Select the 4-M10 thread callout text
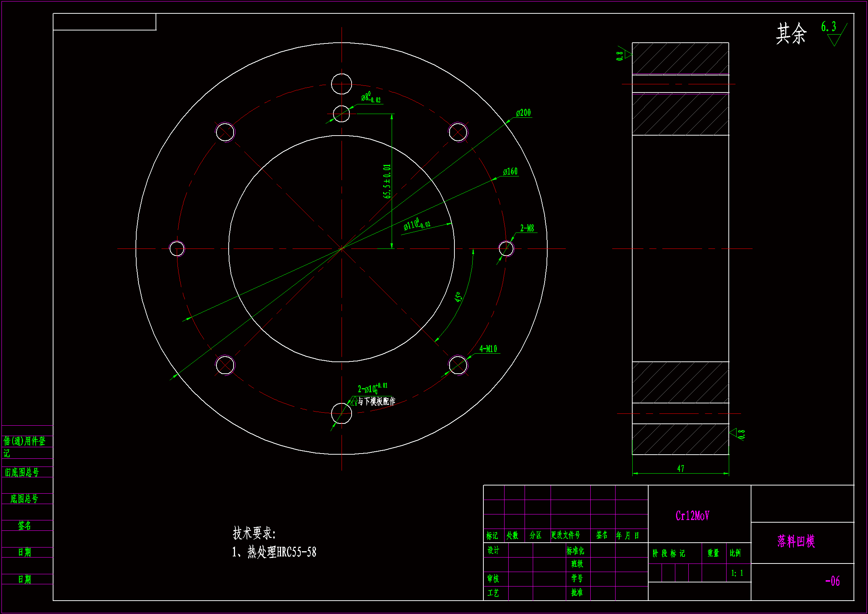This screenshot has height=614, width=868. [x=488, y=349]
